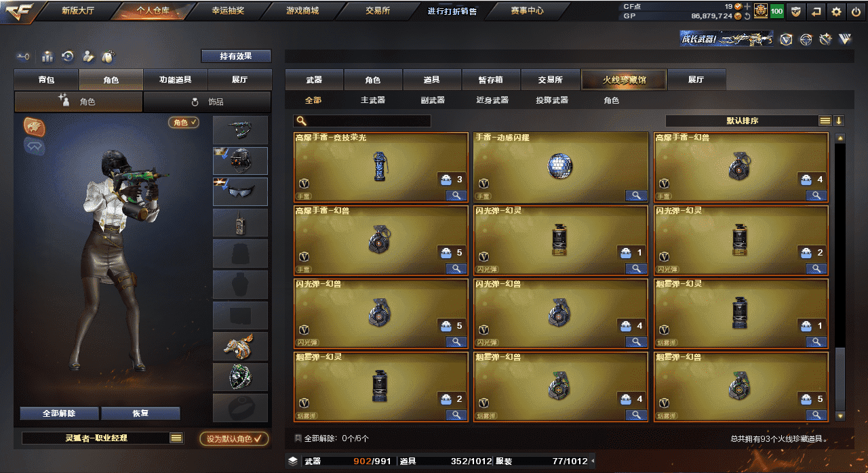Click the plus icon beside CF点
This screenshot has height=473, width=868.
pos(747,6)
